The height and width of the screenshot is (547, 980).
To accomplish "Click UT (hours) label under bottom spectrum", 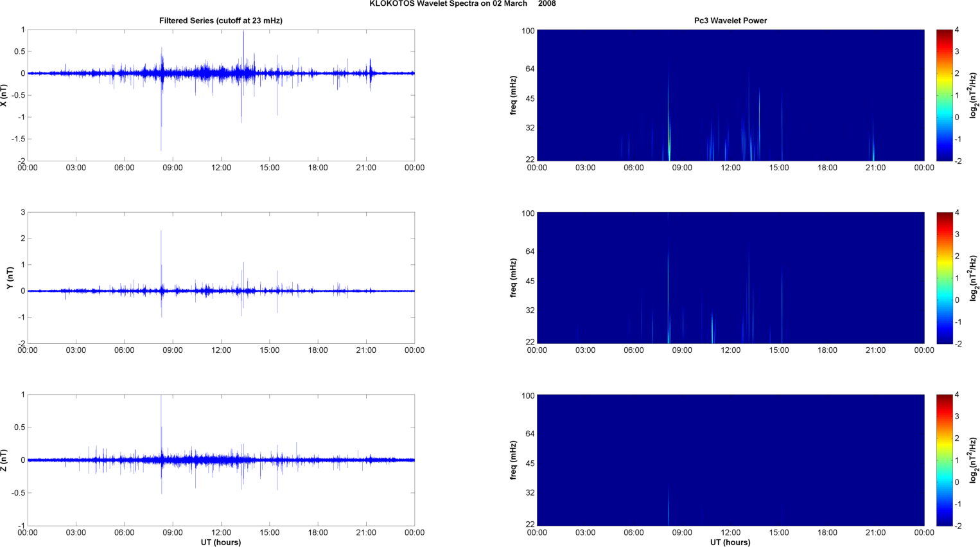I will (730, 542).
